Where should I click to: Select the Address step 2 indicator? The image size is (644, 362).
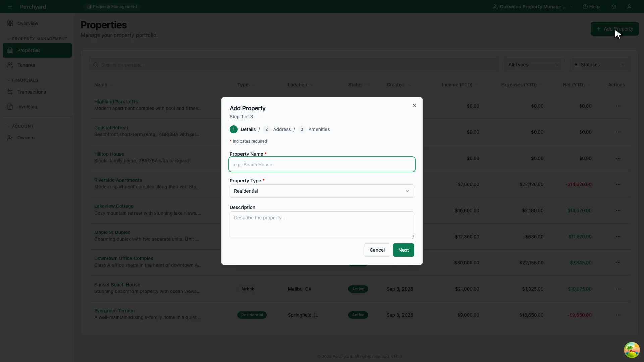point(277,129)
